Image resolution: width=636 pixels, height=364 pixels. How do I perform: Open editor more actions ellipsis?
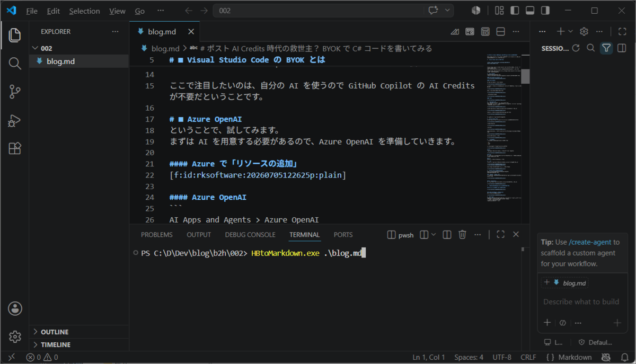(516, 32)
